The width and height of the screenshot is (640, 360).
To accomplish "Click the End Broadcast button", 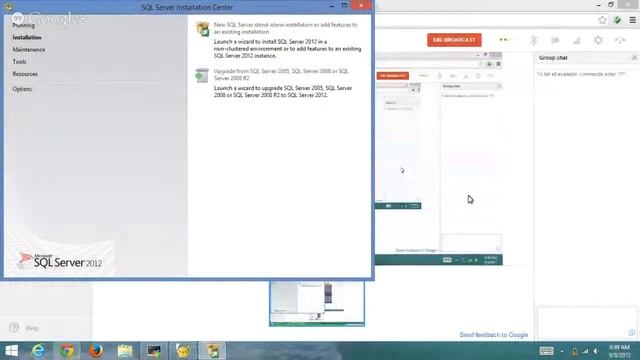I will point(454,40).
